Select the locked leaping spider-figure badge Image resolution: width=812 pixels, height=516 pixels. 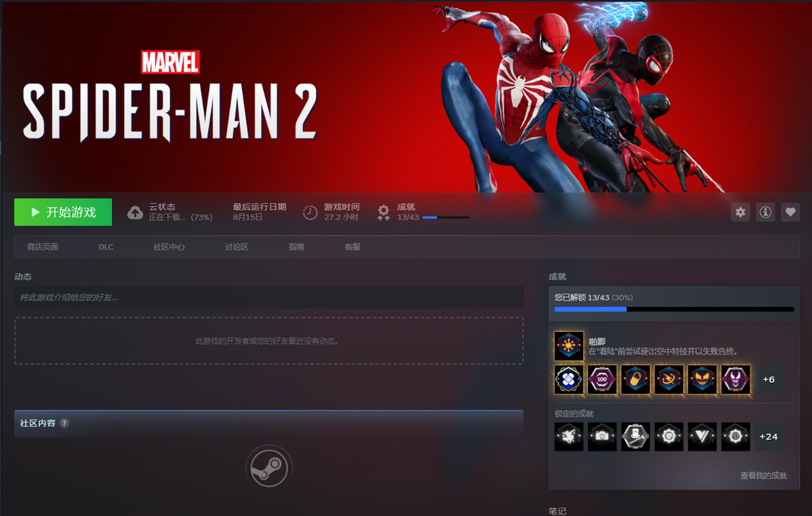568,437
